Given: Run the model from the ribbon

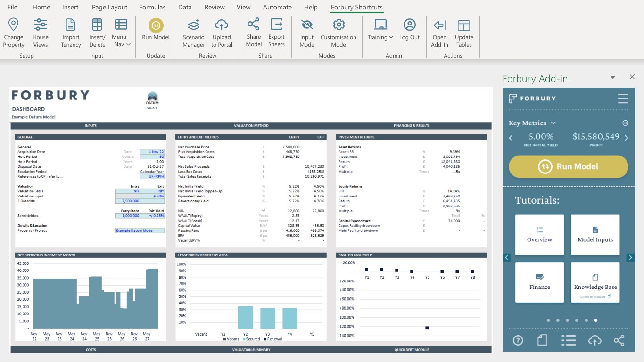Looking at the screenshot, I should (156, 29).
